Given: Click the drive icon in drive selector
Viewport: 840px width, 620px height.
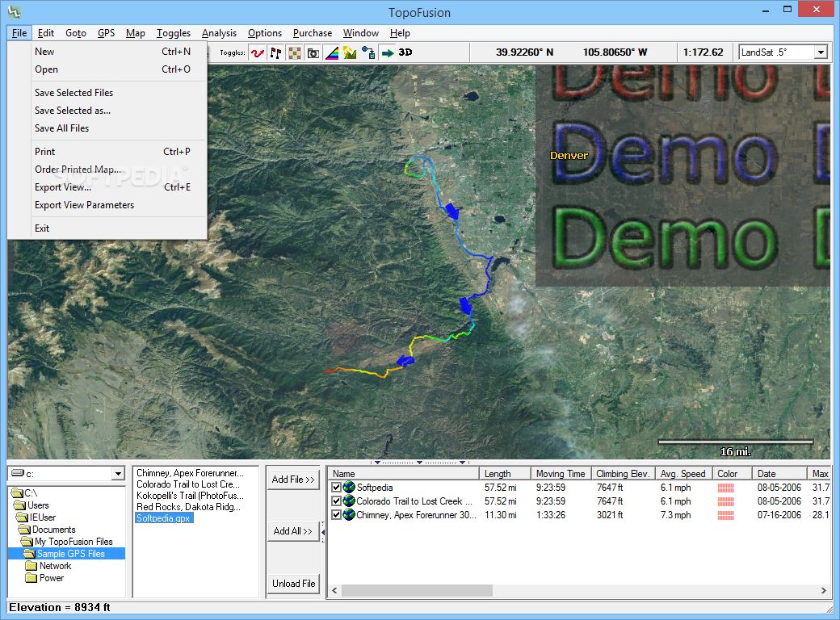Looking at the screenshot, I should pyautogui.click(x=18, y=473).
